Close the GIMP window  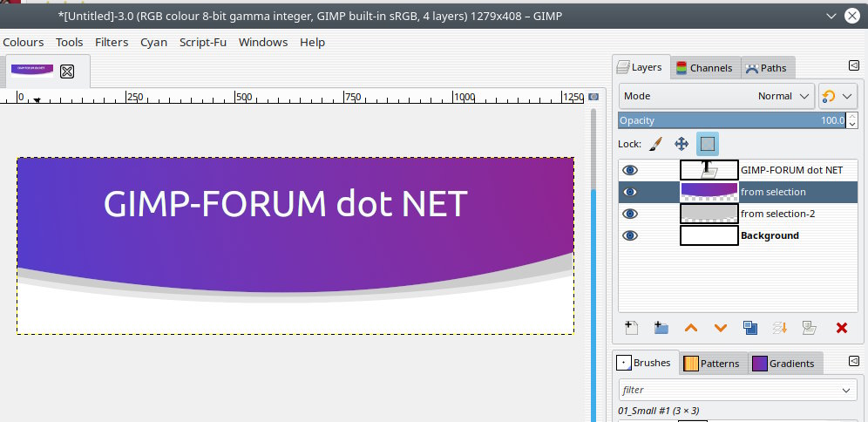pyautogui.click(x=852, y=16)
